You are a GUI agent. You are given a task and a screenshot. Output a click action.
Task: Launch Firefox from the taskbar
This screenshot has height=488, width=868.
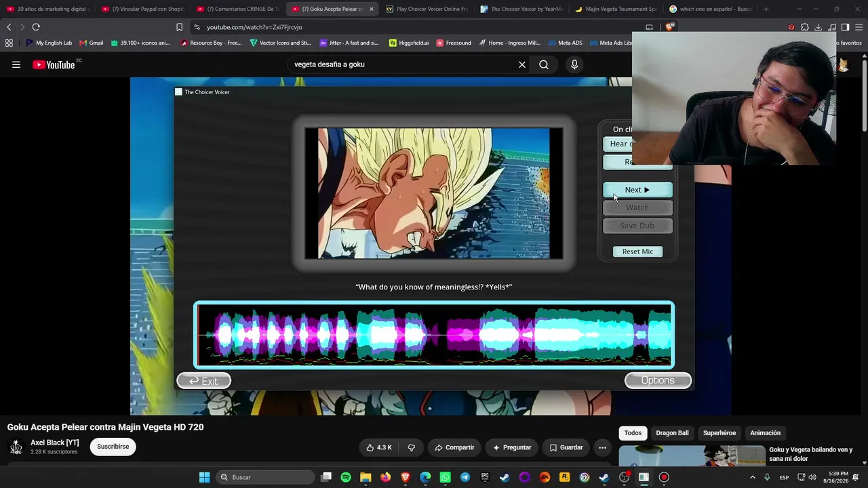386,477
